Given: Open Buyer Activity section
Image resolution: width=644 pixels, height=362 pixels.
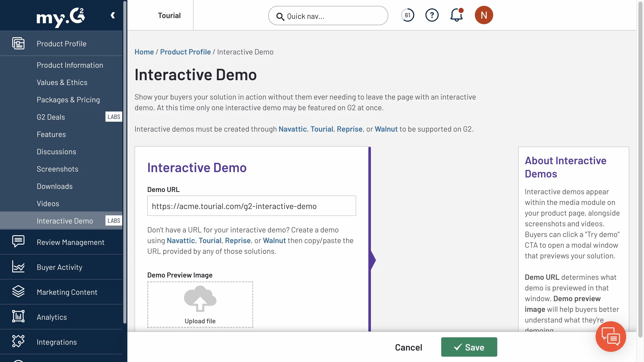Looking at the screenshot, I should (61, 267).
